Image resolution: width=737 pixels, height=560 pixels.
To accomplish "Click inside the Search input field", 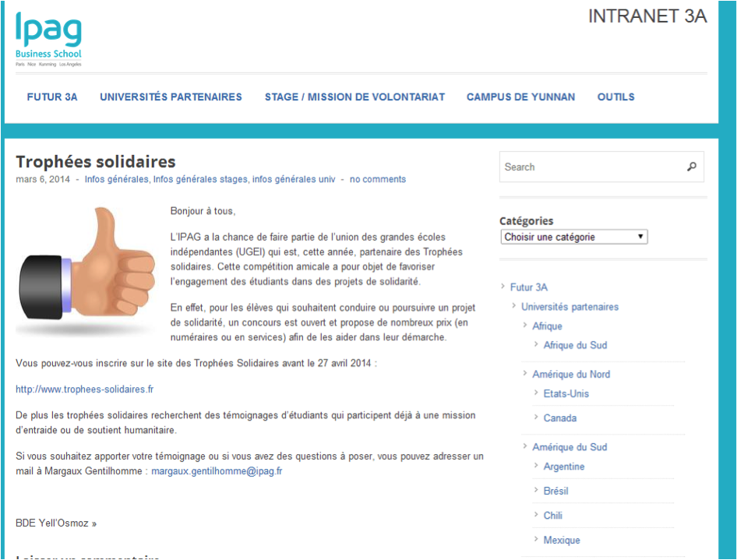I will (591, 167).
